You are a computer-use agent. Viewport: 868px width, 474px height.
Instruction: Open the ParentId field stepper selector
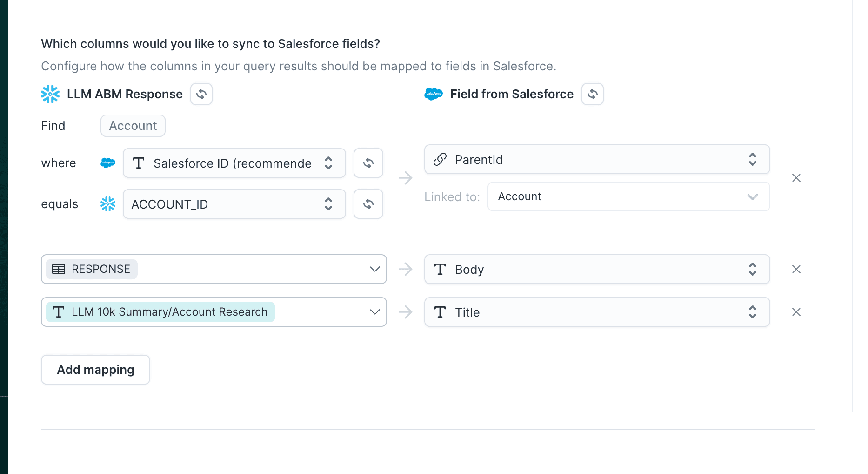pyautogui.click(x=752, y=159)
